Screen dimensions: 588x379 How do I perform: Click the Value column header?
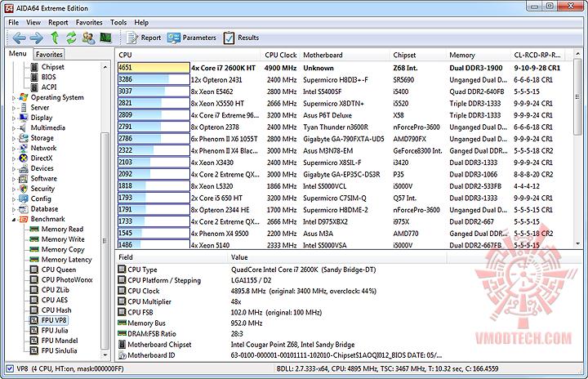(336, 257)
